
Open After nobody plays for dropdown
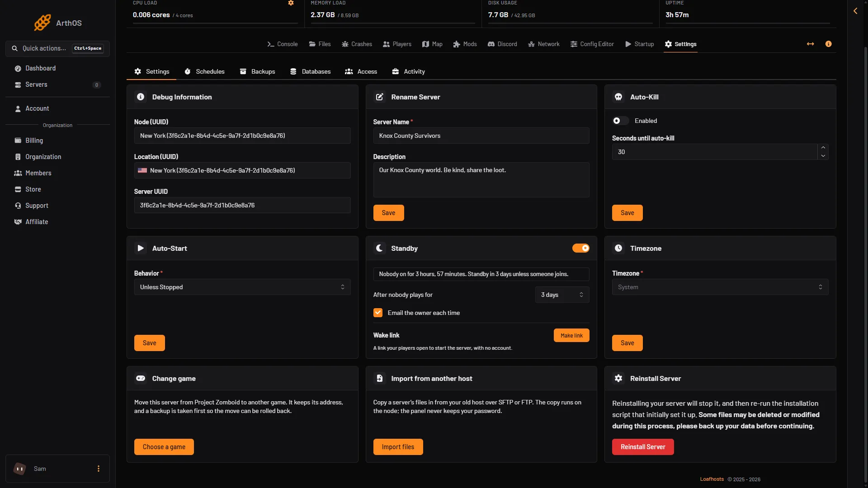[562, 295]
